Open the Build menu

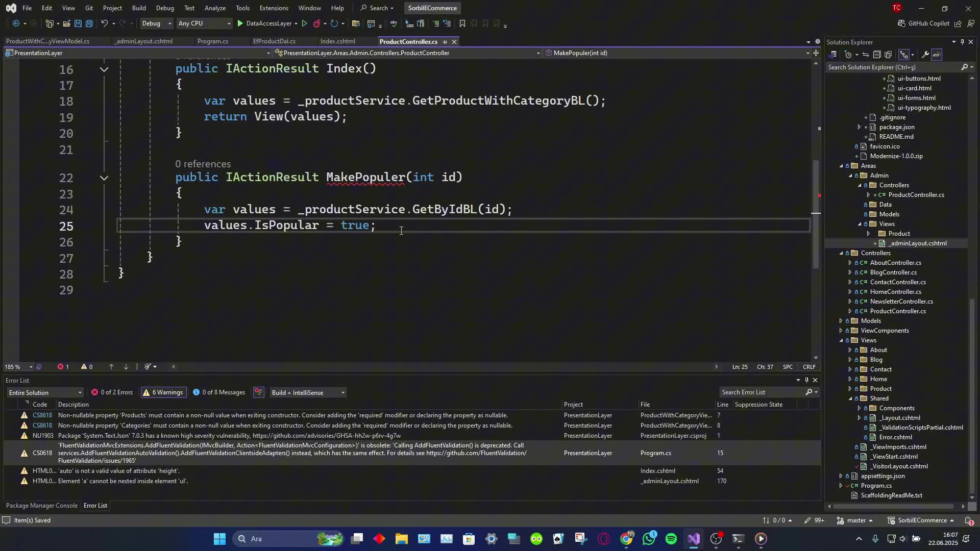click(x=139, y=8)
